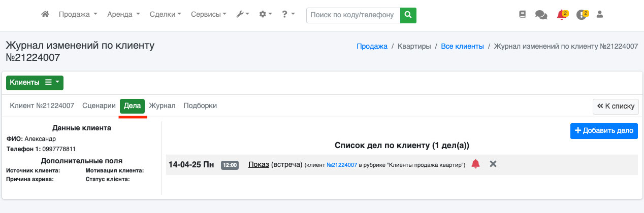Open client link №21224007 in task row
The height and width of the screenshot is (213, 644).
[342, 165]
